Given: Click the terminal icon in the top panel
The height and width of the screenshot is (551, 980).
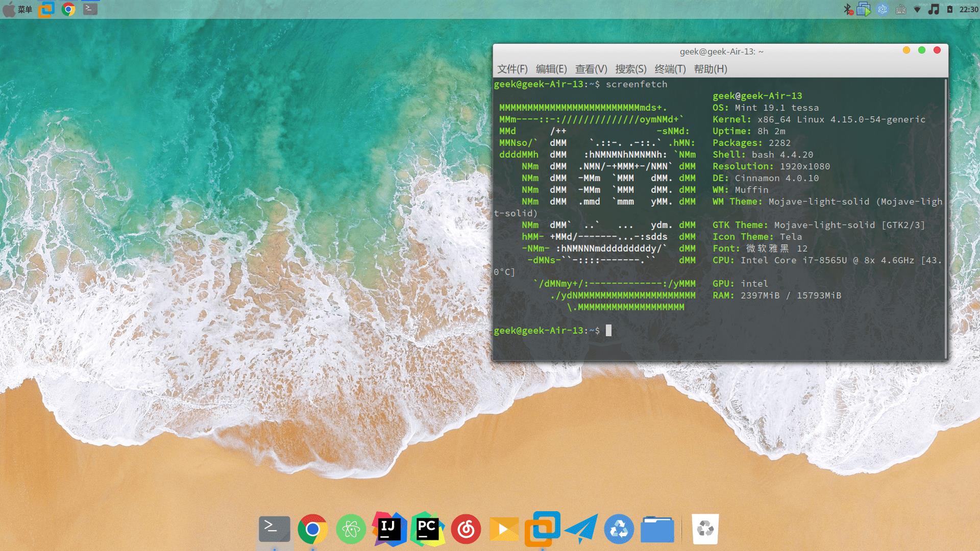Looking at the screenshot, I should tap(90, 9).
